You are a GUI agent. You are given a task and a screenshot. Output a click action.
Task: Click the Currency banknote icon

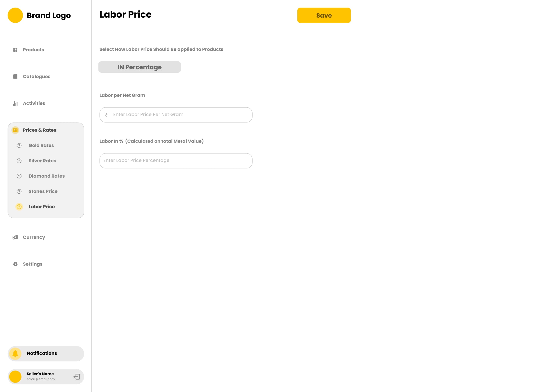15,237
